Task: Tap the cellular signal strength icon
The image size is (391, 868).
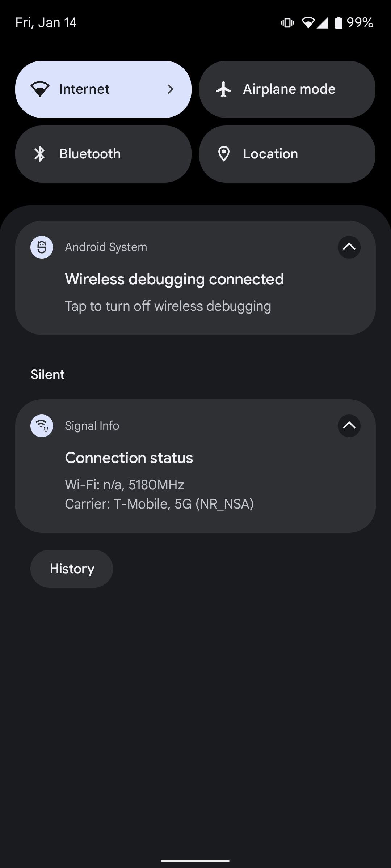Action: click(323, 23)
